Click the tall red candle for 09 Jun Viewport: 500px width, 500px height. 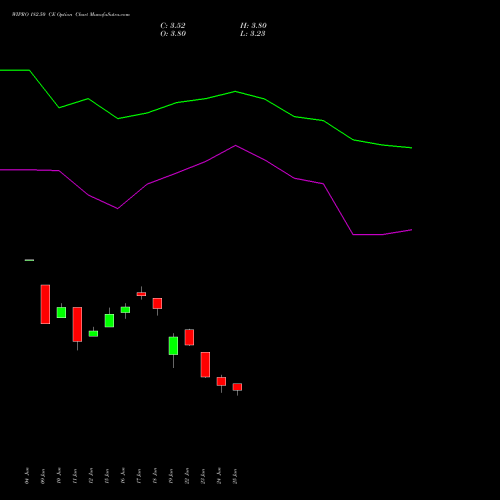(x=45, y=304)
